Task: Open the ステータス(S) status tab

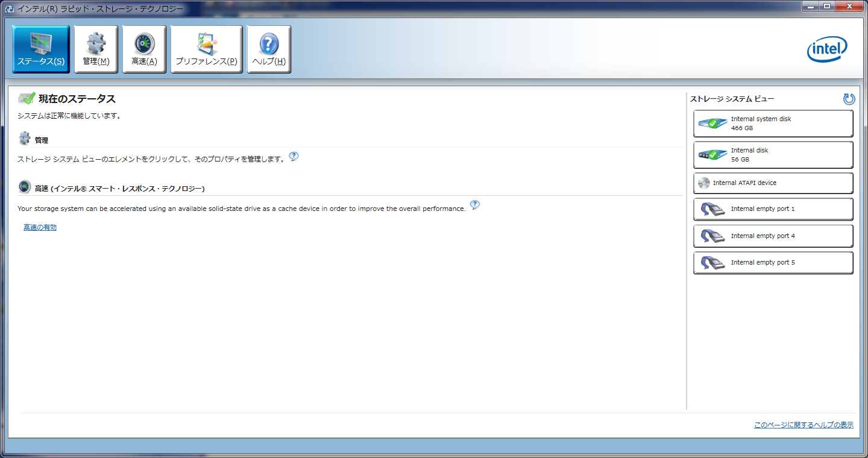Action: 41,49
